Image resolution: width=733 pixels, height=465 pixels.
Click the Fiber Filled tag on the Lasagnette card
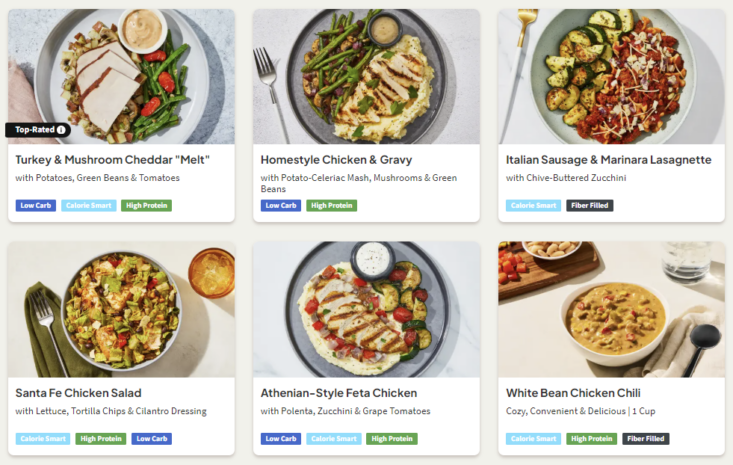click(589, 206)
